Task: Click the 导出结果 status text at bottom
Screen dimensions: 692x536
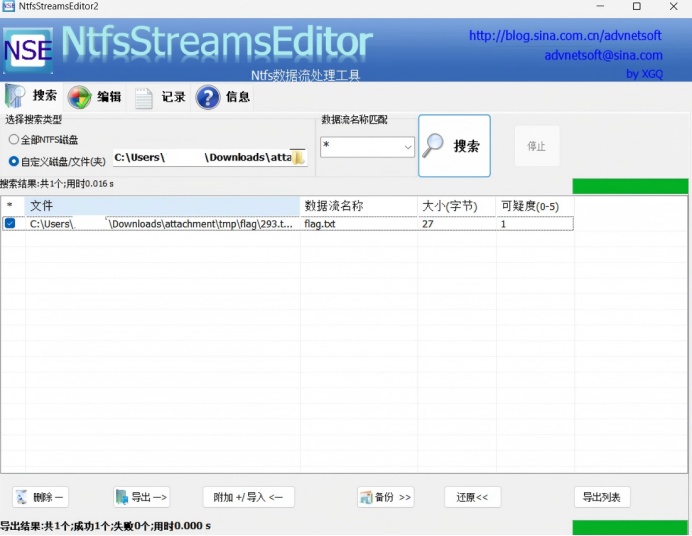Action: click(105, 526)
